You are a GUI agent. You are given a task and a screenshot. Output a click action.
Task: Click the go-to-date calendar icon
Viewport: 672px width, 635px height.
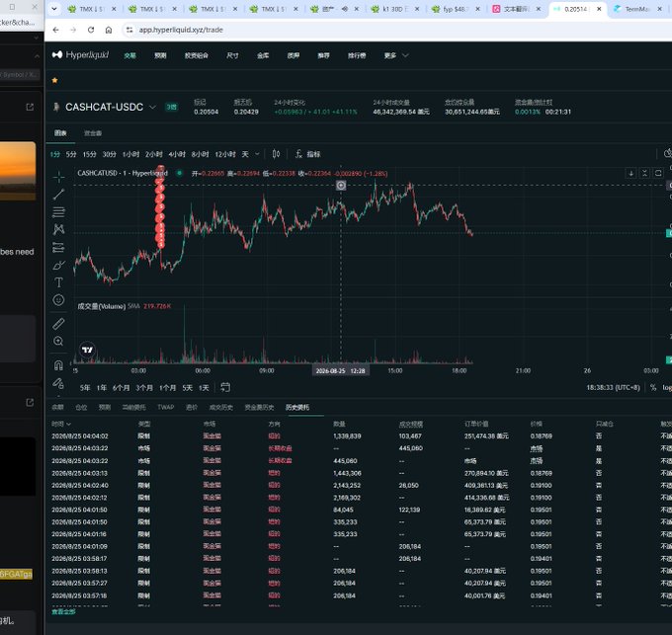225,387
